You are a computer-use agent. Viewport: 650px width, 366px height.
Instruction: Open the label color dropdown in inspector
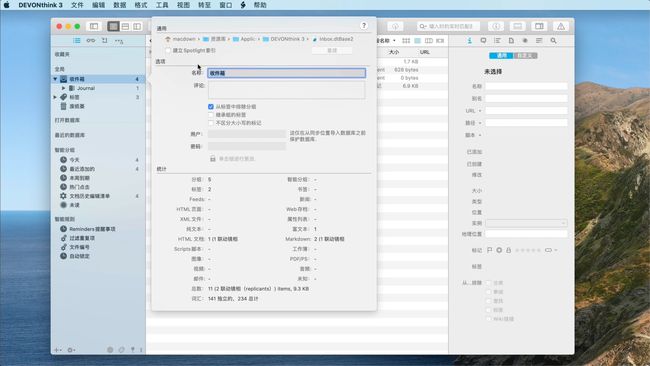tap(551, 250)
